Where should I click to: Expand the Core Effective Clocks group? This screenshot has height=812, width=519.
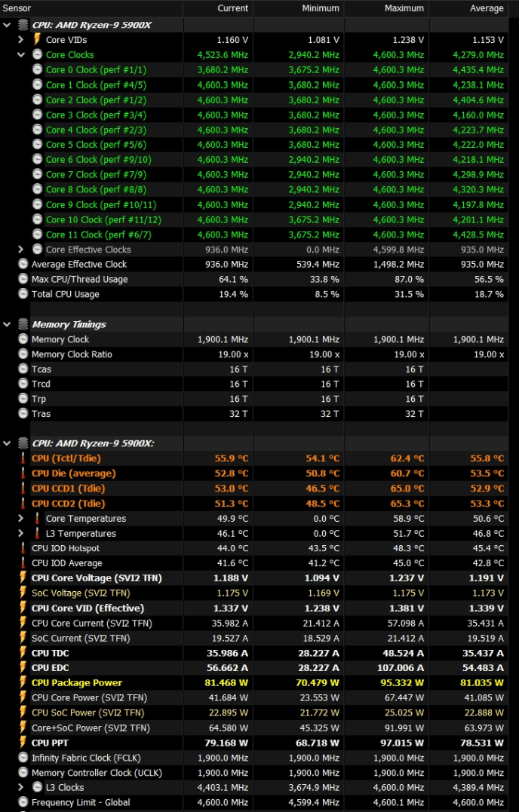click(x=21, y=250)
